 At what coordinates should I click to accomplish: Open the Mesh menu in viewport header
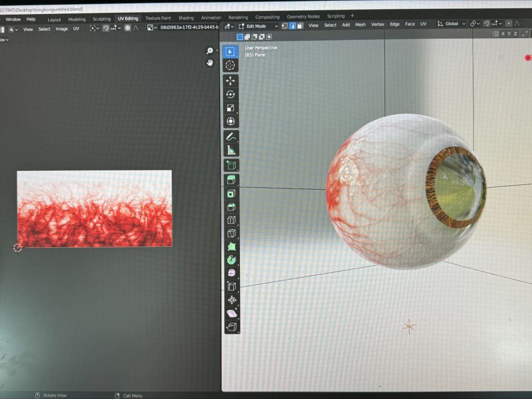pyautogui.click(x=360, y=25)
